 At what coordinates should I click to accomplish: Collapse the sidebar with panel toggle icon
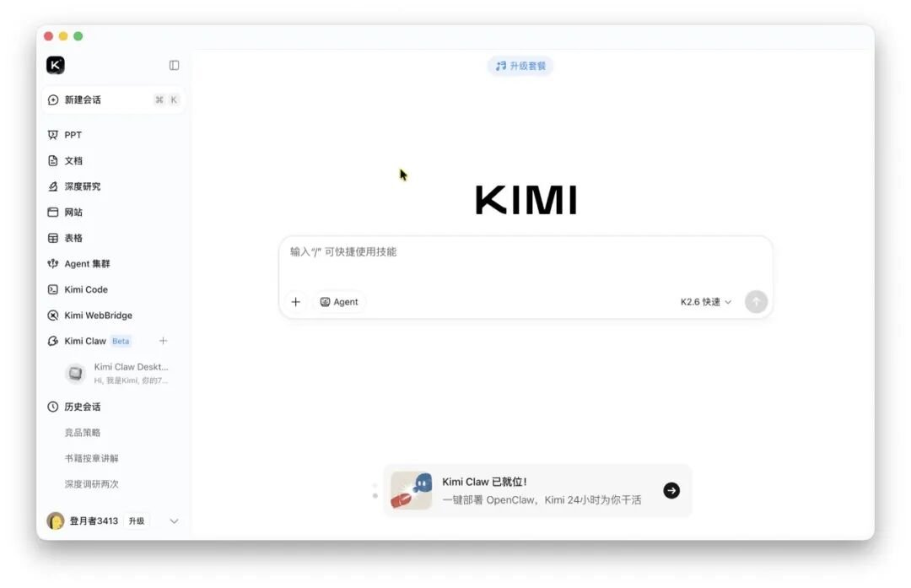click(x=174, y=65)
